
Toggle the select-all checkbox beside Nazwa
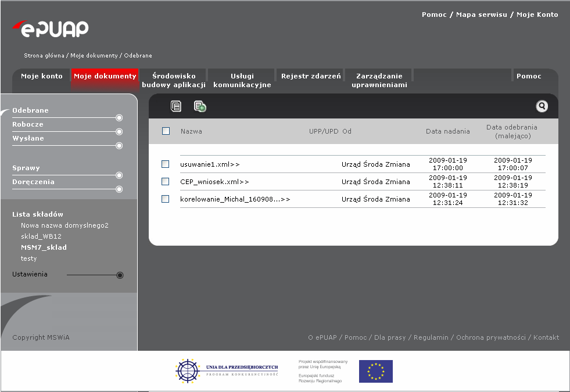(x=166, y=131)
